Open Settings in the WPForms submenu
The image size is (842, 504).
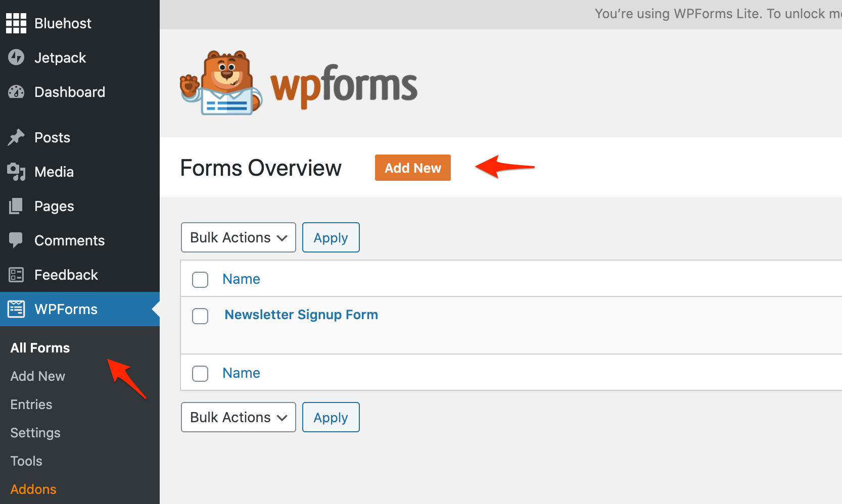pyautogui.click(x=35, y=433)
